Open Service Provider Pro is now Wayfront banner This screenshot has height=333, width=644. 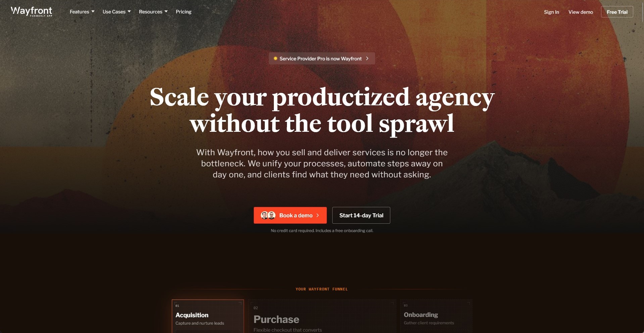[x=322, y=58]
